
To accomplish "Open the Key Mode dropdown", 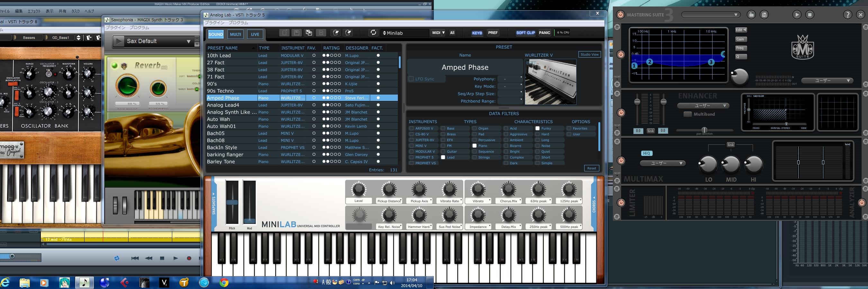I will coord(510,86).
